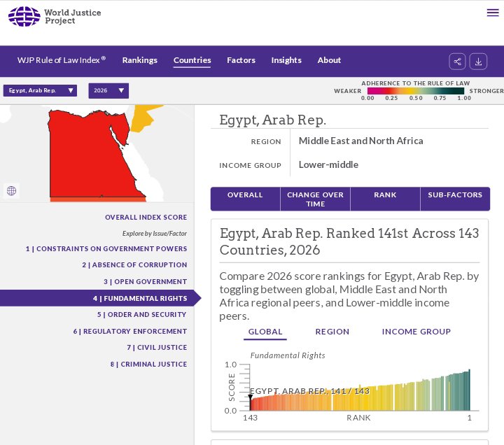This screenshot has height=445, width=504.
Task: Click the World Justice Project logo
Action: [x=55, y=16]
